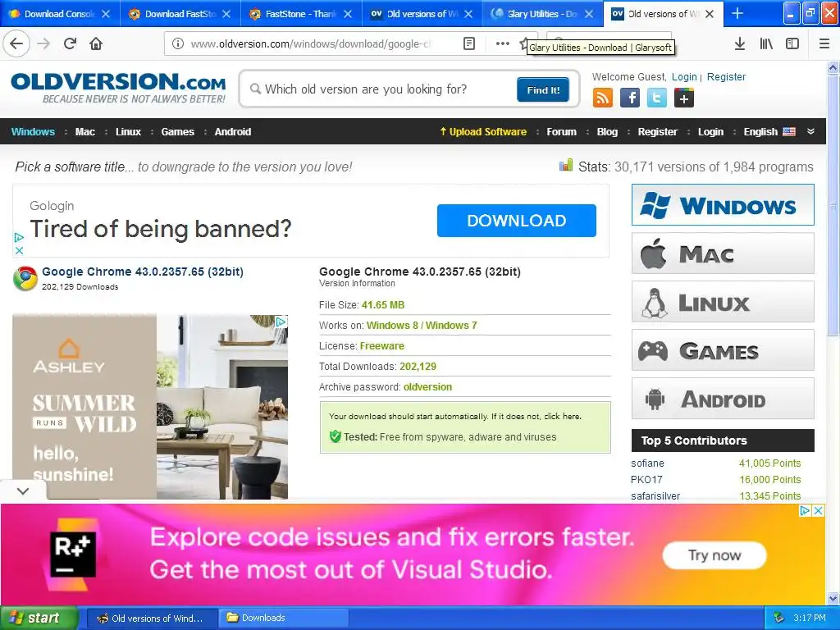Click Windows in the nav bar

33,132
